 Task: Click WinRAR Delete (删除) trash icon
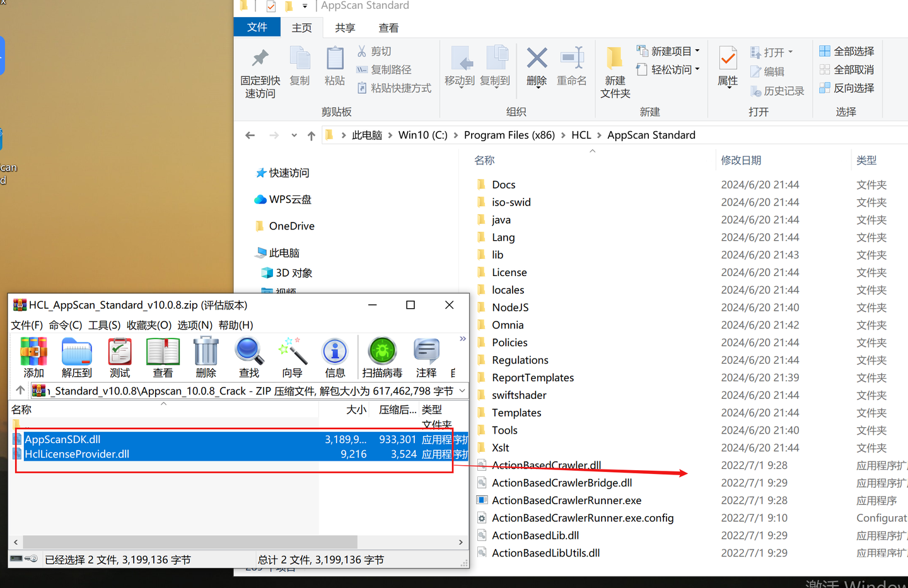pyautogui.click(x=206, y=357)
